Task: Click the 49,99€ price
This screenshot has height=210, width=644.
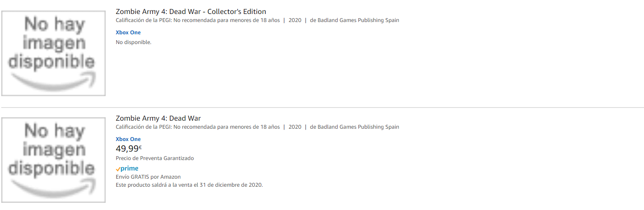Action: point(128,149)
